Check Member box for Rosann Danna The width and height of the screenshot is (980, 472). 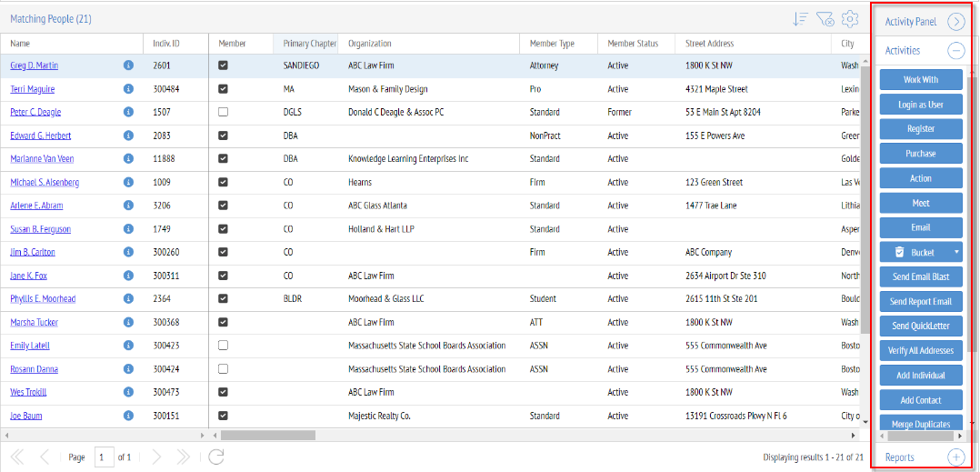[x=223, y=369]
